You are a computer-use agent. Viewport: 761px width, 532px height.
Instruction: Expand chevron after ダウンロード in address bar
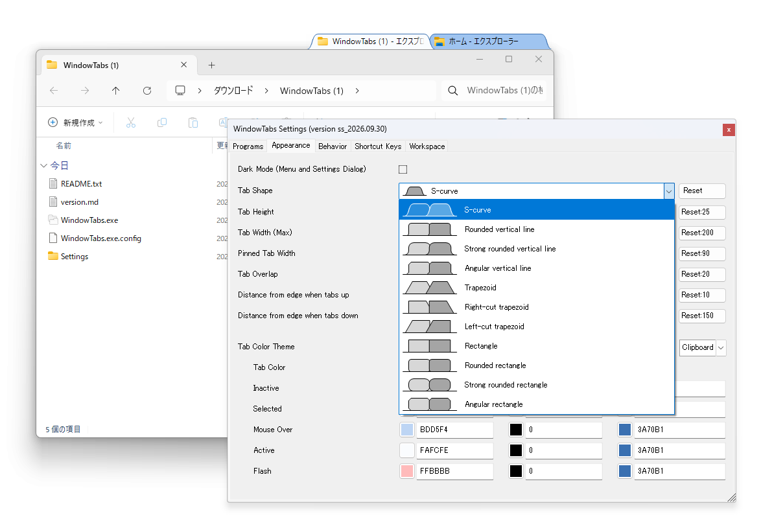coord(266,91)
